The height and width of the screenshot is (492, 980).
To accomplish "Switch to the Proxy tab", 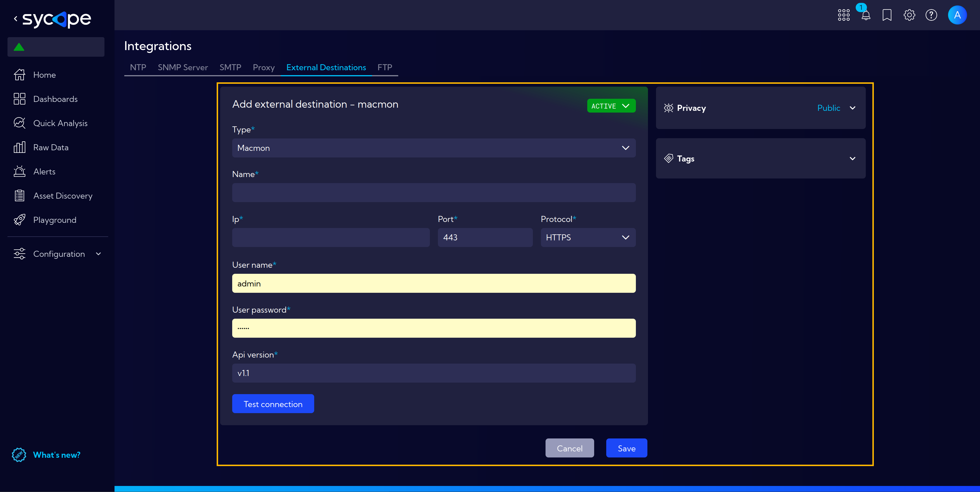I will click(x=264, y=67).
